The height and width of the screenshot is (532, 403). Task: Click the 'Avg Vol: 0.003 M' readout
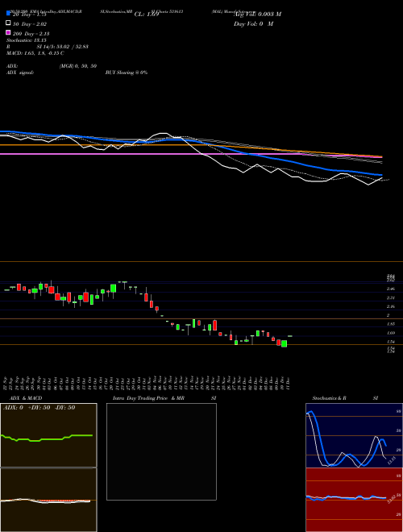[x=258, y=15]
